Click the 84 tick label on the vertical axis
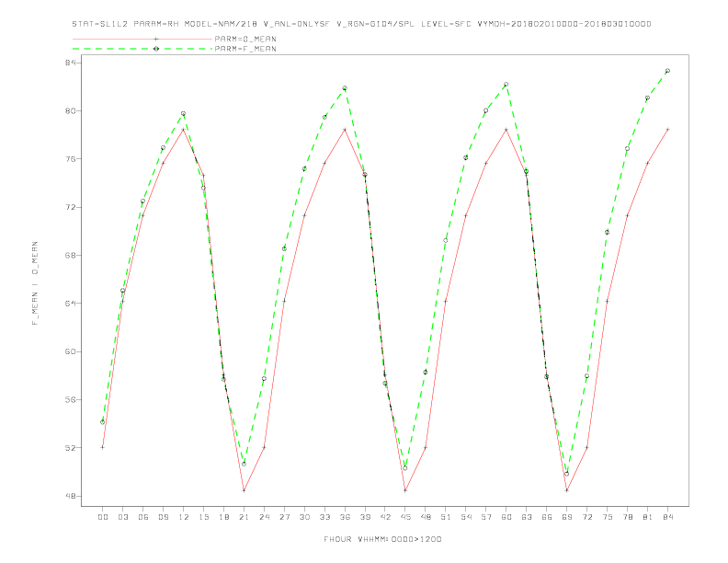 tap(71, 63)
